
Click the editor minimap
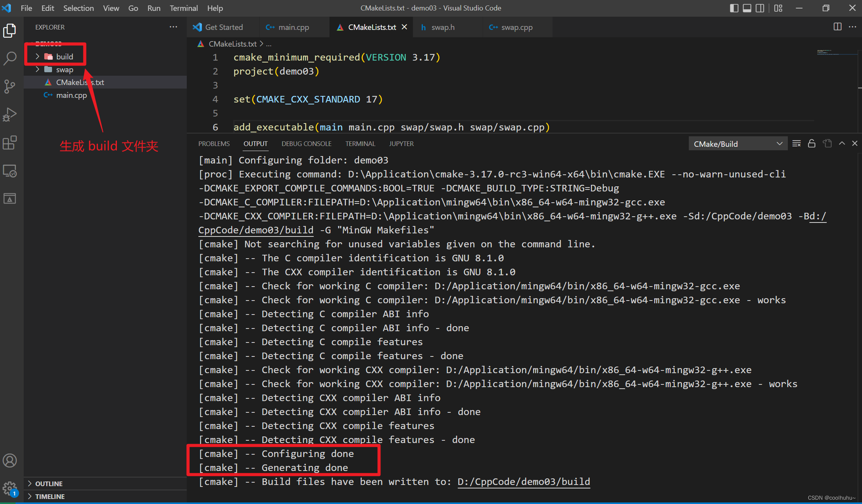(835, 52)
